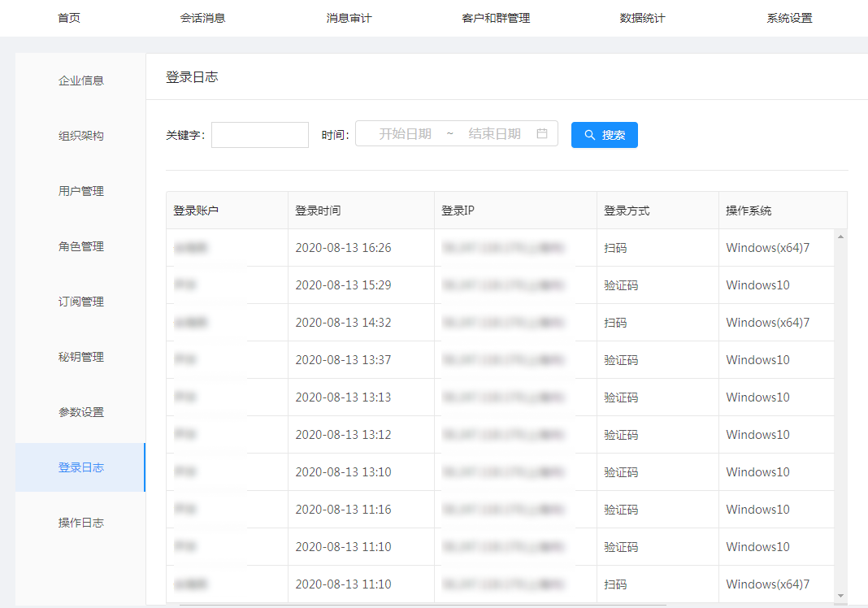Open 操作日志 in the sidebar
The height and width of the screenshot is (608, 868).
click(81, 523)
